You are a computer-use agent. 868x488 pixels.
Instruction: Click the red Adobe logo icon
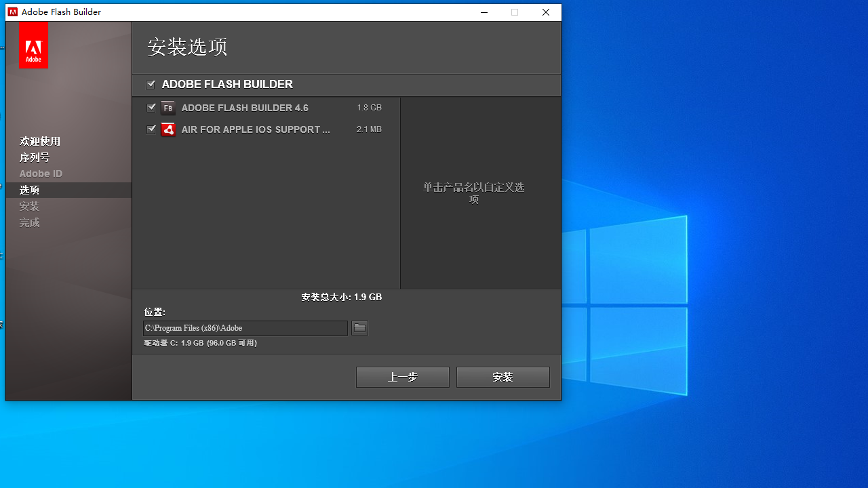point(33,45)
